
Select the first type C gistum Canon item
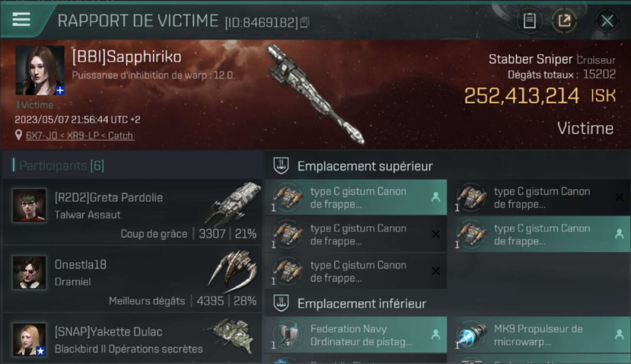(356, 198)
